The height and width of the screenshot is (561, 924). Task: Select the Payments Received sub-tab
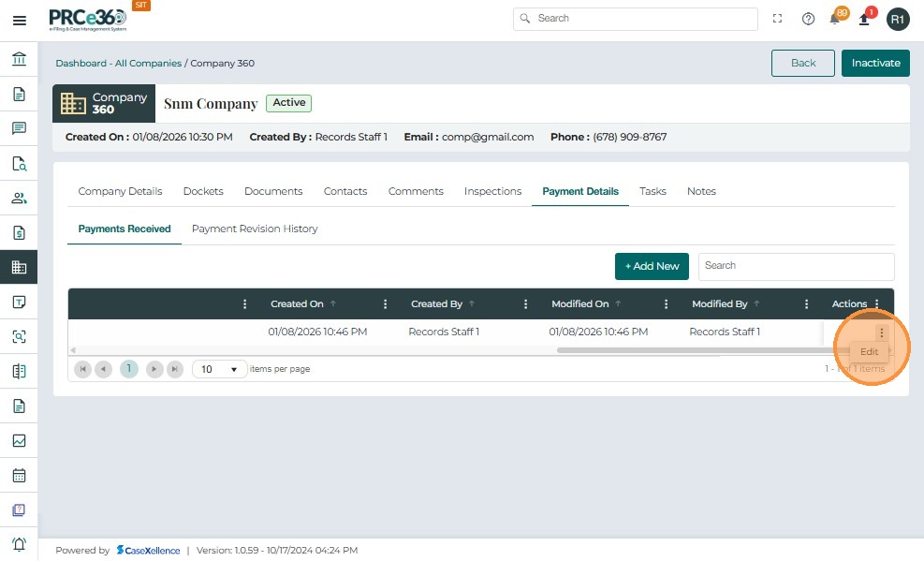125,229
